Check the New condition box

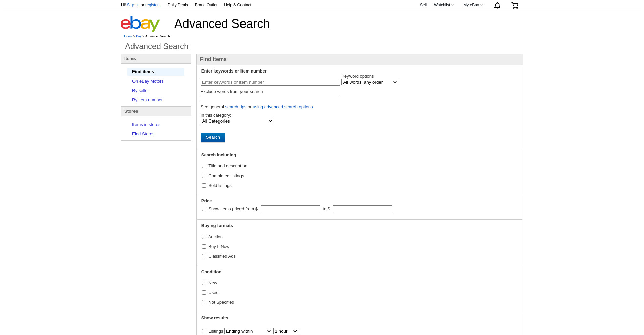[x=204, y=283]
